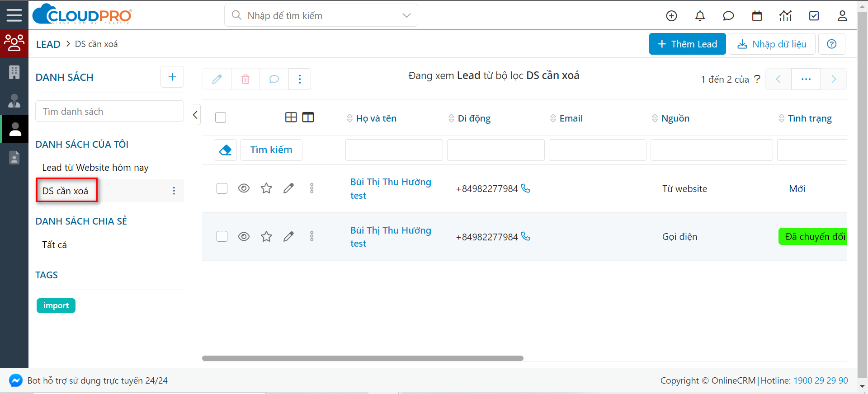Open row menu dots for Gọi điện row
868x394 pixels.
(x=311, y=236)
